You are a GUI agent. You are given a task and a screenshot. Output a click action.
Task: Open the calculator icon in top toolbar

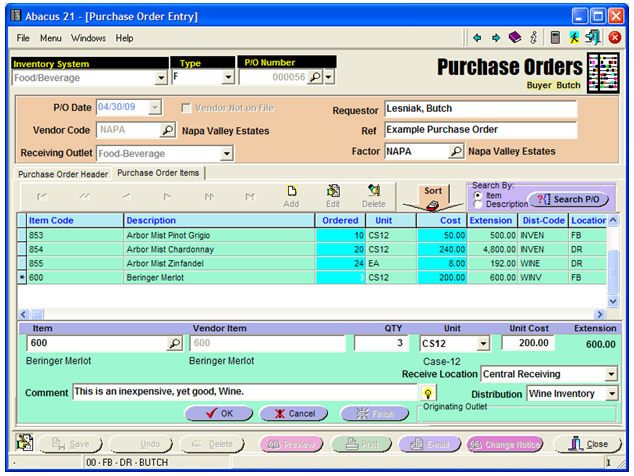tap(555, 38)
